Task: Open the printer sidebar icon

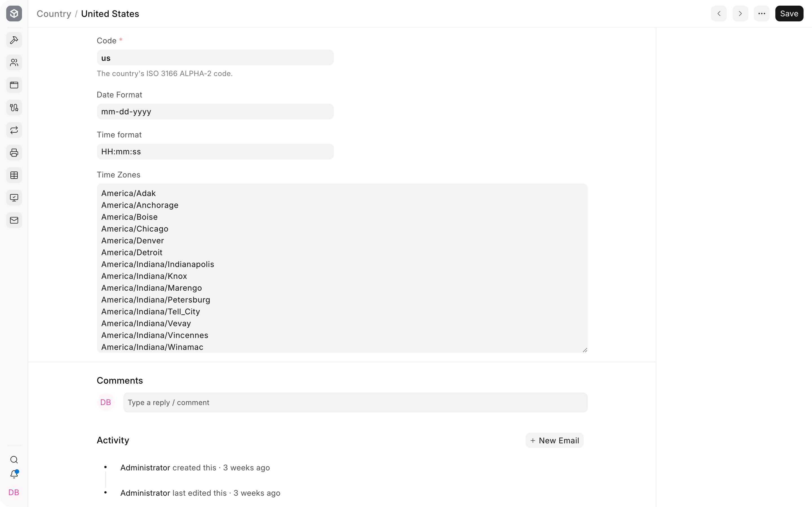Action: 14,153
